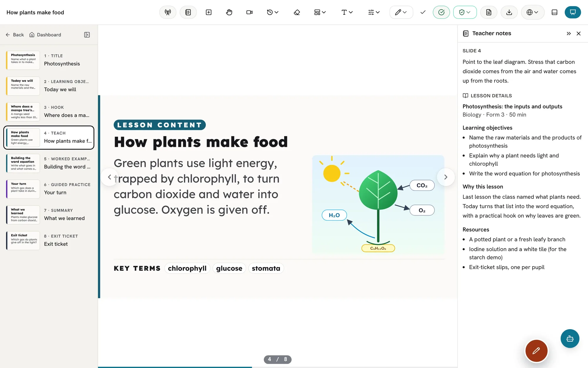
Task: Select slide 3 Hook mango slide
Action: coord(49,112)
